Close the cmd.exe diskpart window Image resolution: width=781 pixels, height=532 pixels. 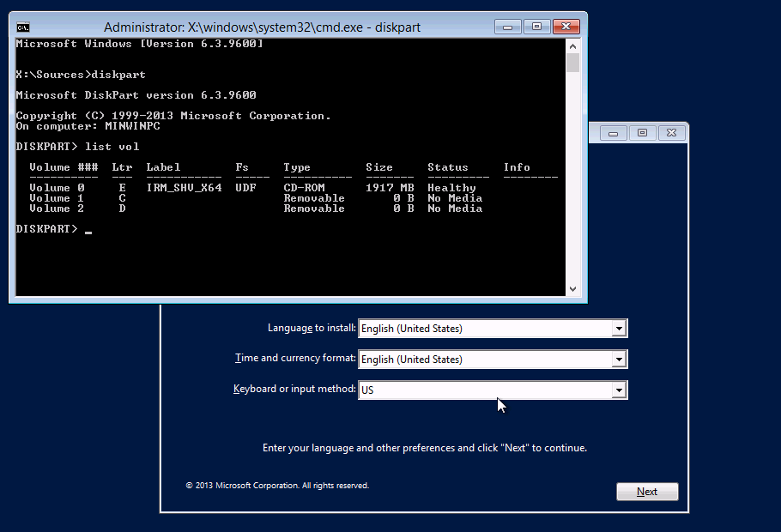pyautogui.click(x=566, y=27)
